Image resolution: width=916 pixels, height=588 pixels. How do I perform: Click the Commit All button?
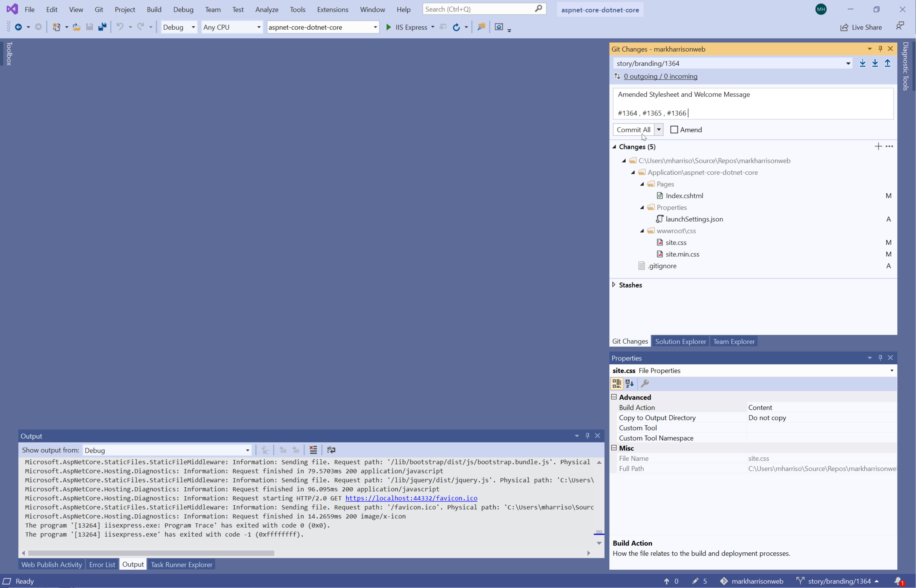[633, 130]
